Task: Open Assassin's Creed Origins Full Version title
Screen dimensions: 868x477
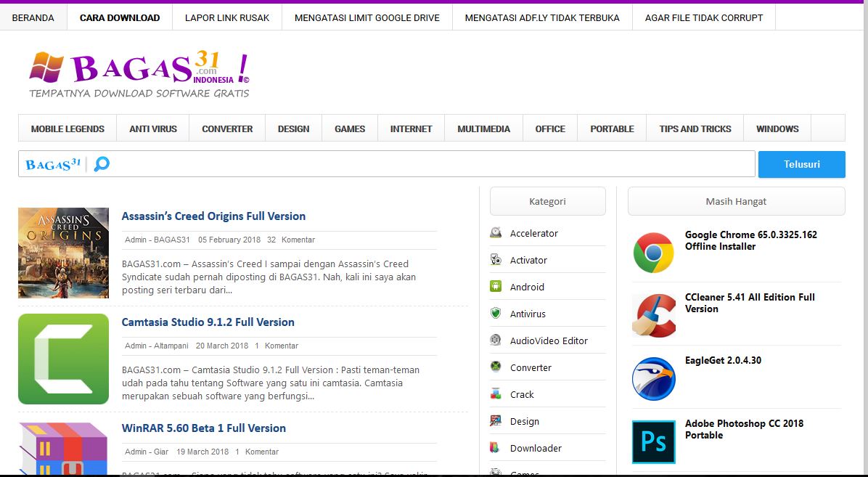Action: point(213,216)
